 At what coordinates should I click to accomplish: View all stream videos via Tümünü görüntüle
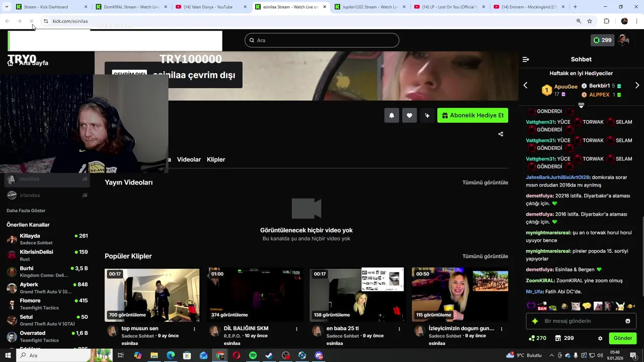tap(485, 183)
